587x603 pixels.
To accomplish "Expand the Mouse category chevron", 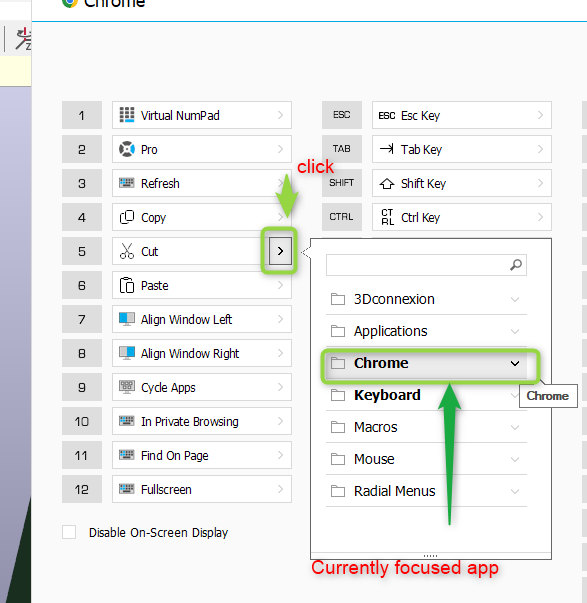I will tap(515, 459).
